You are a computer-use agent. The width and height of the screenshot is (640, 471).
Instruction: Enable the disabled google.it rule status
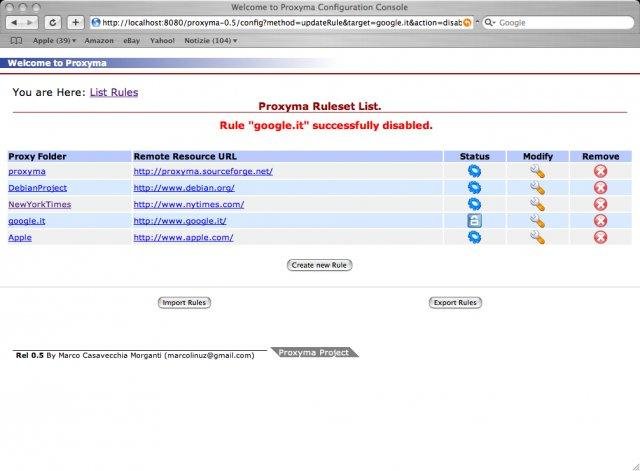coord(474,221)
